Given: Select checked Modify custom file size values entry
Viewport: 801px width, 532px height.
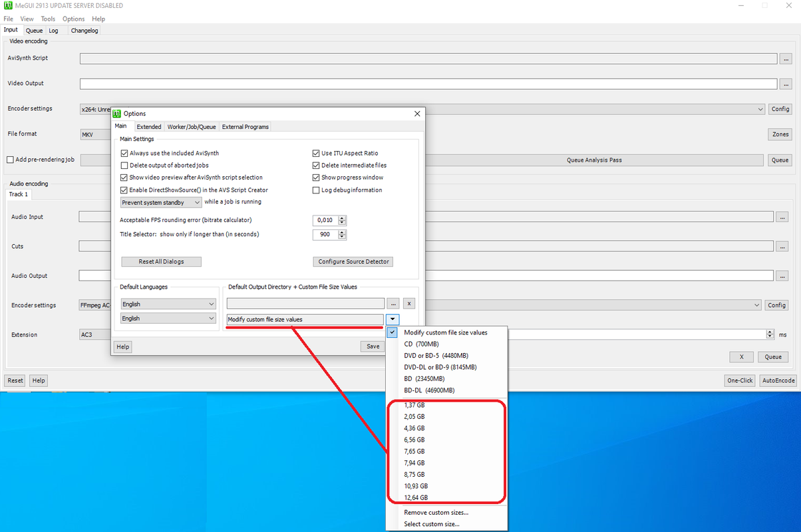Looking at the screenshot, I should click(447, 332).
